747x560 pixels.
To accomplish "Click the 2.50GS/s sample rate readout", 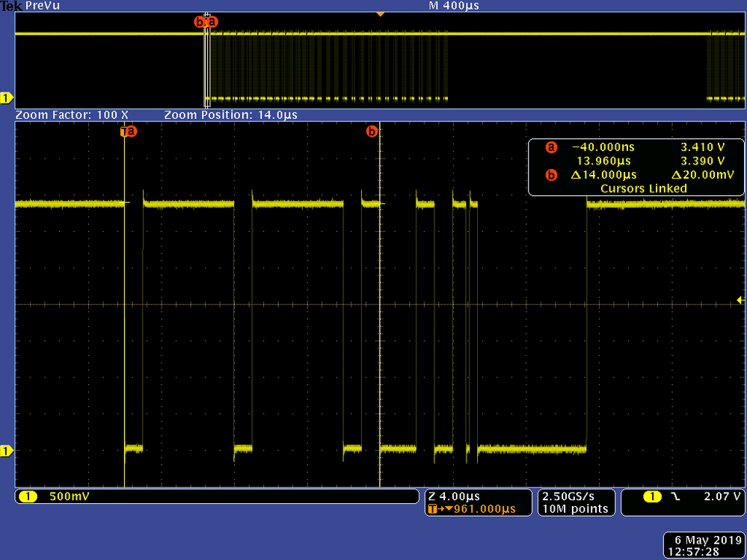I will pyautogui.click(x=568, y=496).
